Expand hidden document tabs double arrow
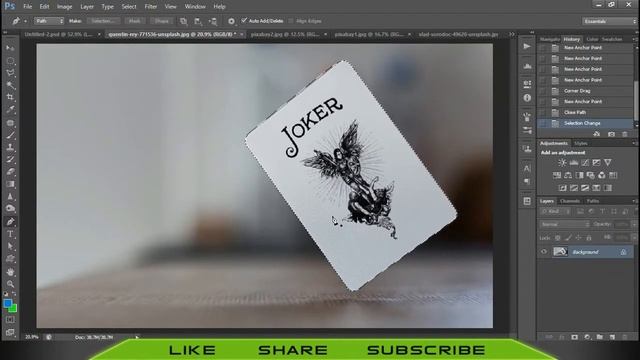 pyautogui.click(x=511, y=35)
